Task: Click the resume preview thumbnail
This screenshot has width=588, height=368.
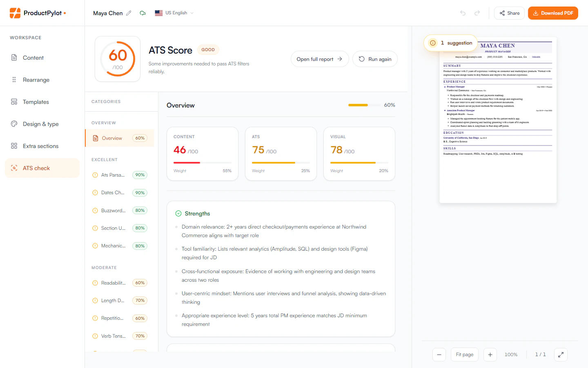Action: [x=498, y=120]
